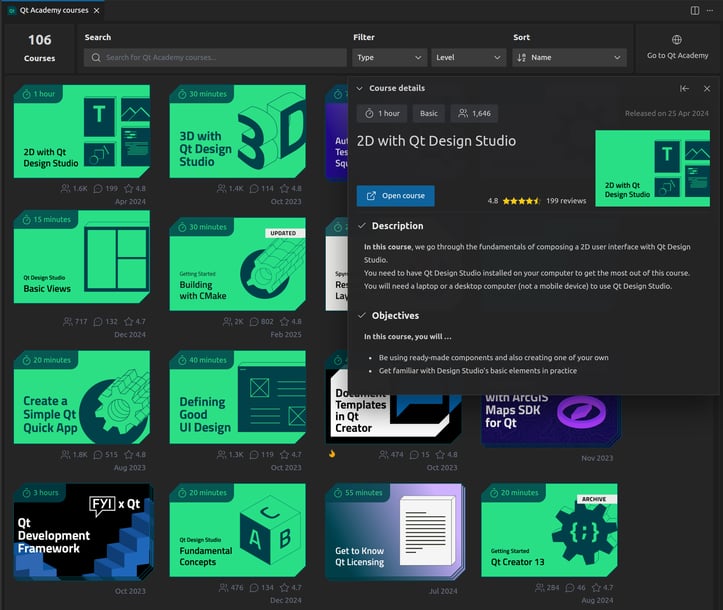Click the people icon beside 1,646
Screen dimensions: 723x610
tap(463, 113)
